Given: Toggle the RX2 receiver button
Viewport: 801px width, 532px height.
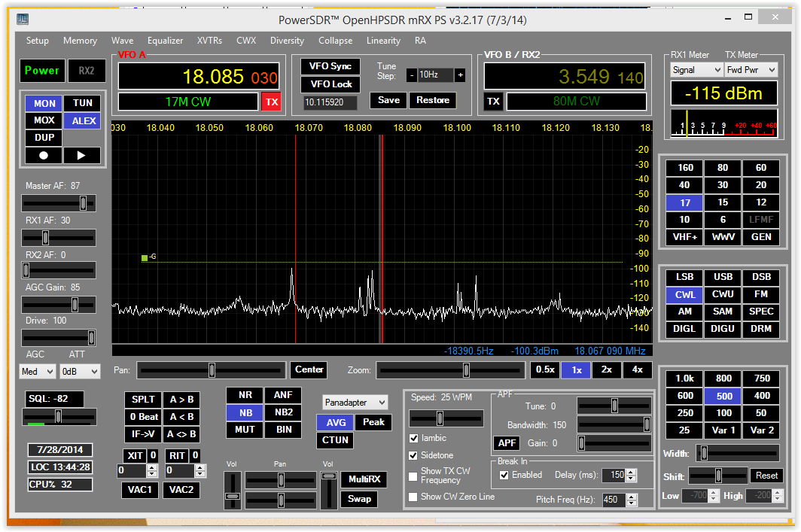Looking at the screenshot, I should (x=87, y=71).
